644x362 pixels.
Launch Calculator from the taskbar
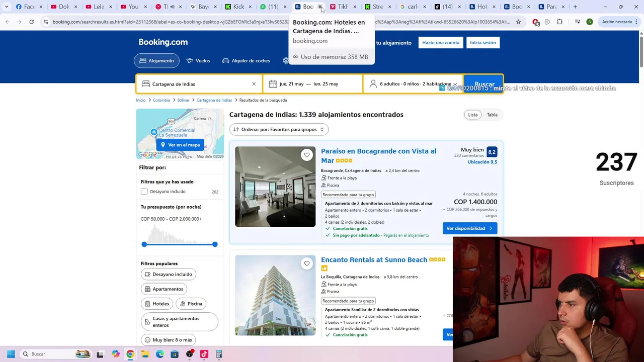[x=219, y=354]
